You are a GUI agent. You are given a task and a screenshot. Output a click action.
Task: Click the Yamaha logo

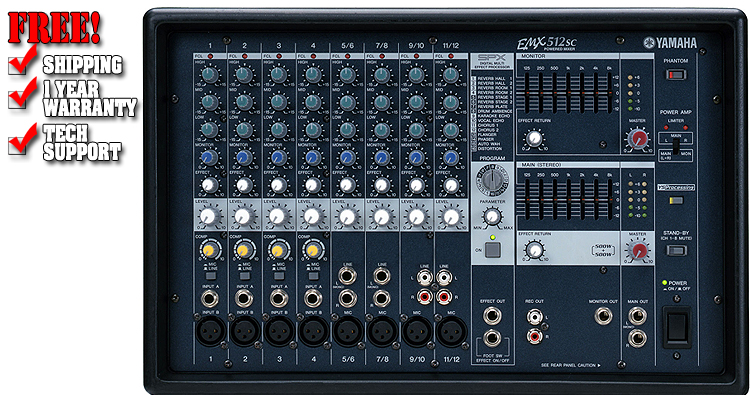pos(670,43)
